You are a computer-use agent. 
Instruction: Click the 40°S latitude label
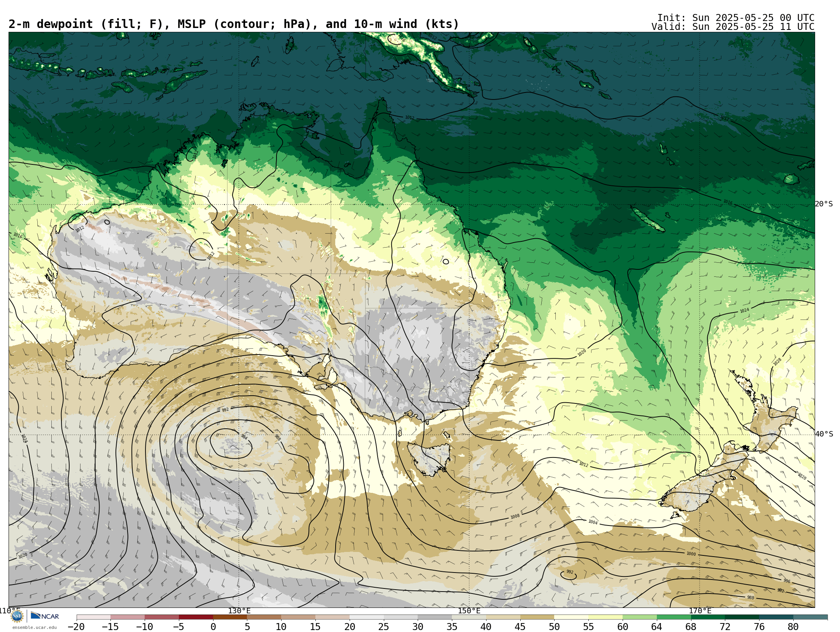pyautogui.click(x=824, y=434)
